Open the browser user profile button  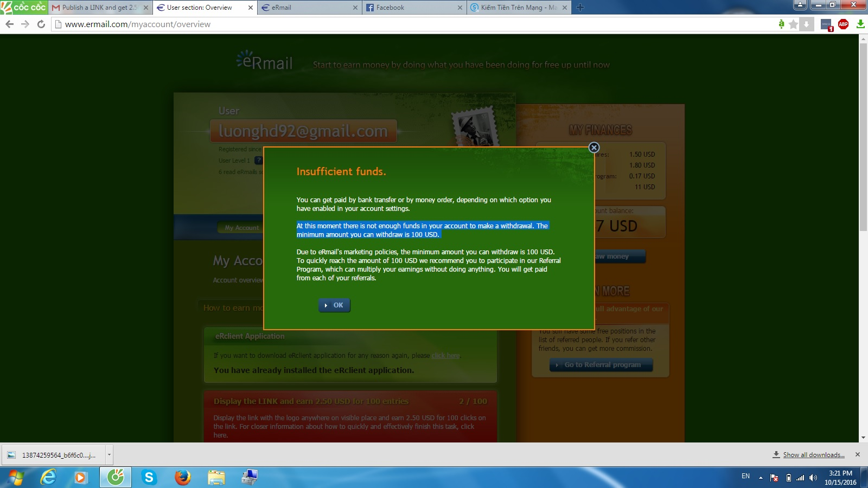click(800, 5)
